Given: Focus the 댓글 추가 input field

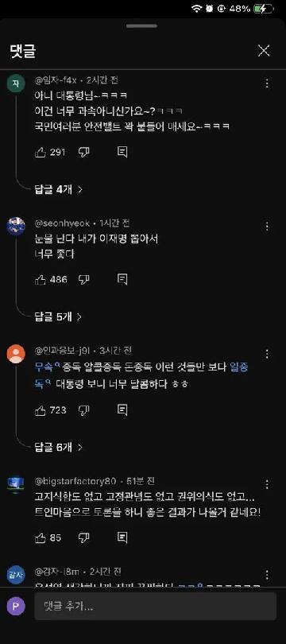Looking at the screenshot, I should [x=155, y=606].
